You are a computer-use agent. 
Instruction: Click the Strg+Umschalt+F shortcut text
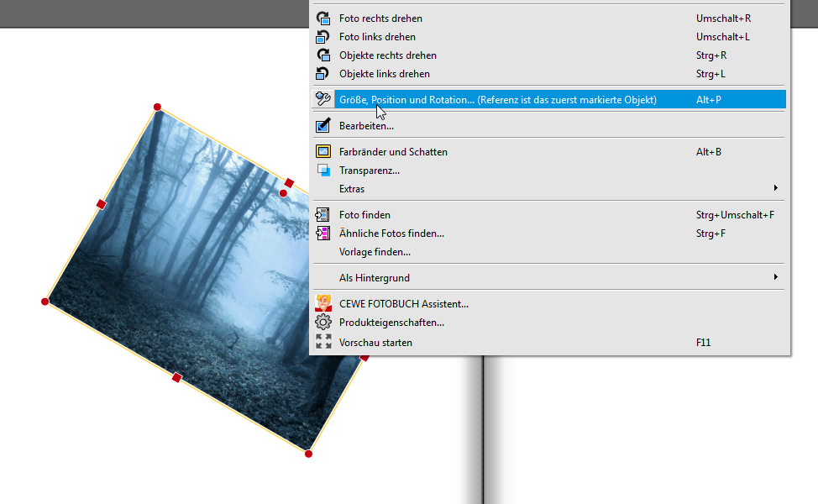[735, 215]
